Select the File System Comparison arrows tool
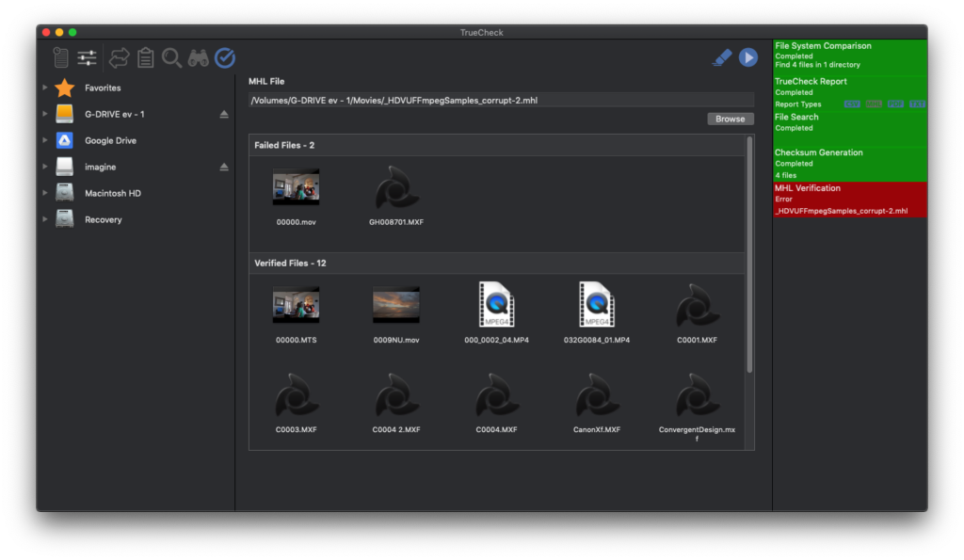The height and width of the screenshot is (560, 964). [x=119, y=57]
